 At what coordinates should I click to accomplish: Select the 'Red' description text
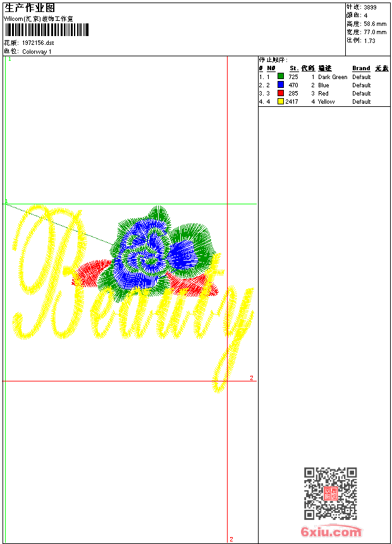[323, 94]
